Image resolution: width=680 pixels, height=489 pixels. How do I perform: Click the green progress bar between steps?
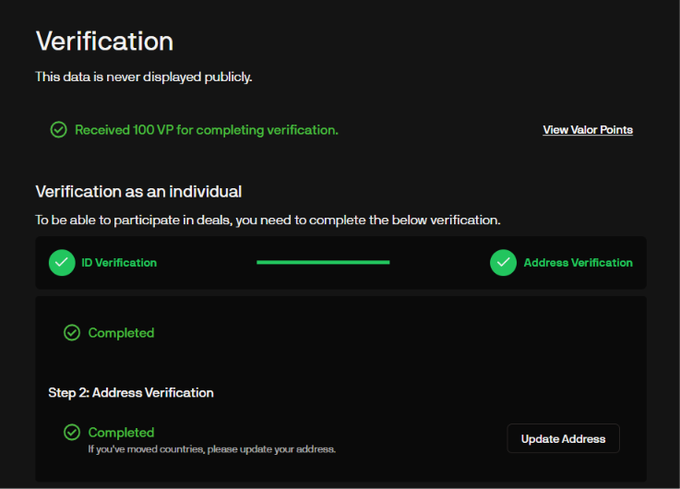pyautogui.click(x=323, y=262)
